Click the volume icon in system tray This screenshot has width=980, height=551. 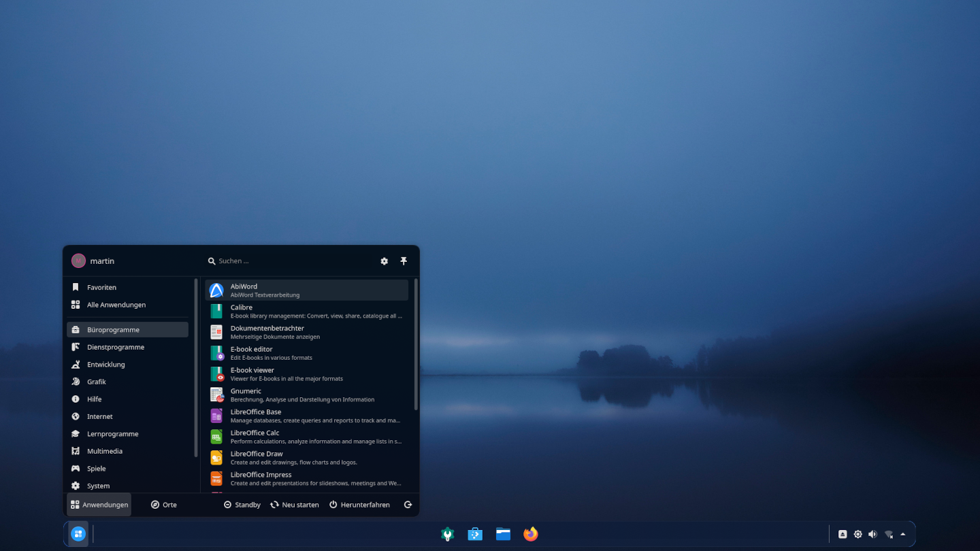[872, 535]
